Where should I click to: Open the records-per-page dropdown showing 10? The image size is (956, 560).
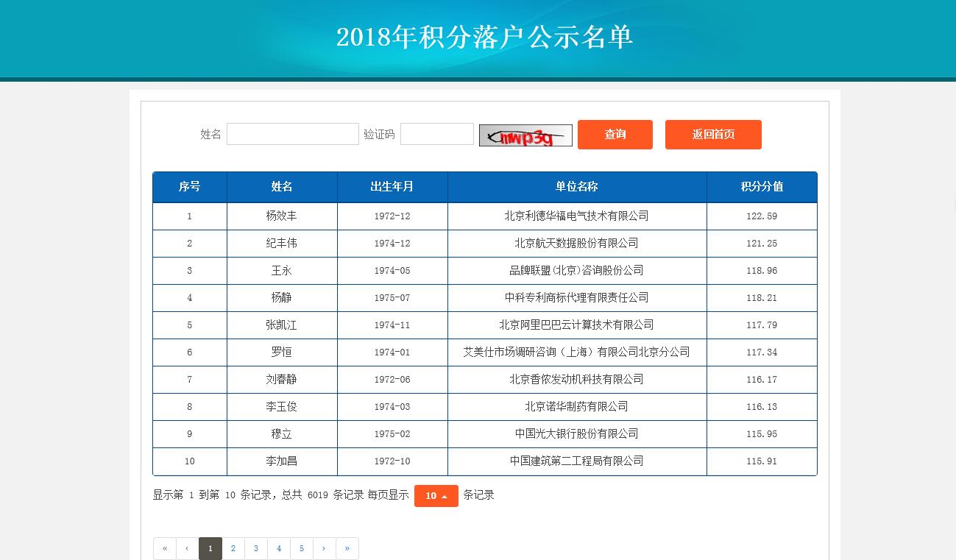click(x=436, y=496)
